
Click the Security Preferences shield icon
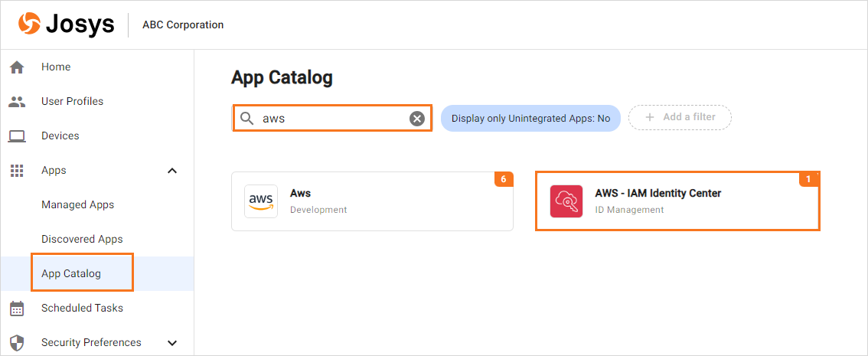click(17, 342)
